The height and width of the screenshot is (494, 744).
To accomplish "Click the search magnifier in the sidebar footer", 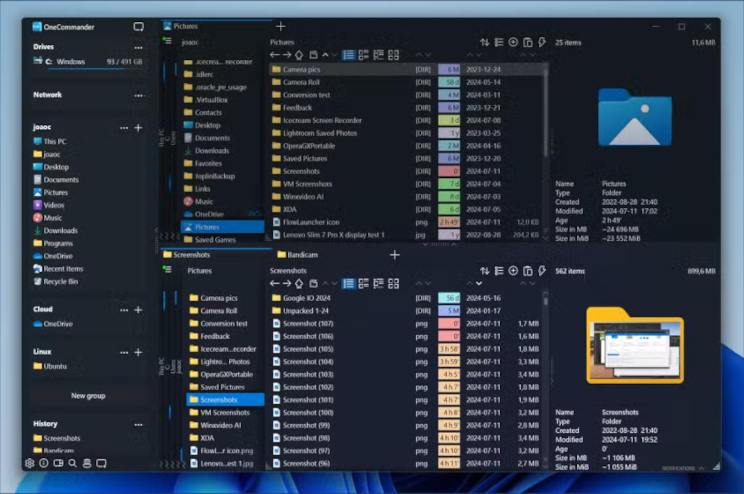I will 72,463.
